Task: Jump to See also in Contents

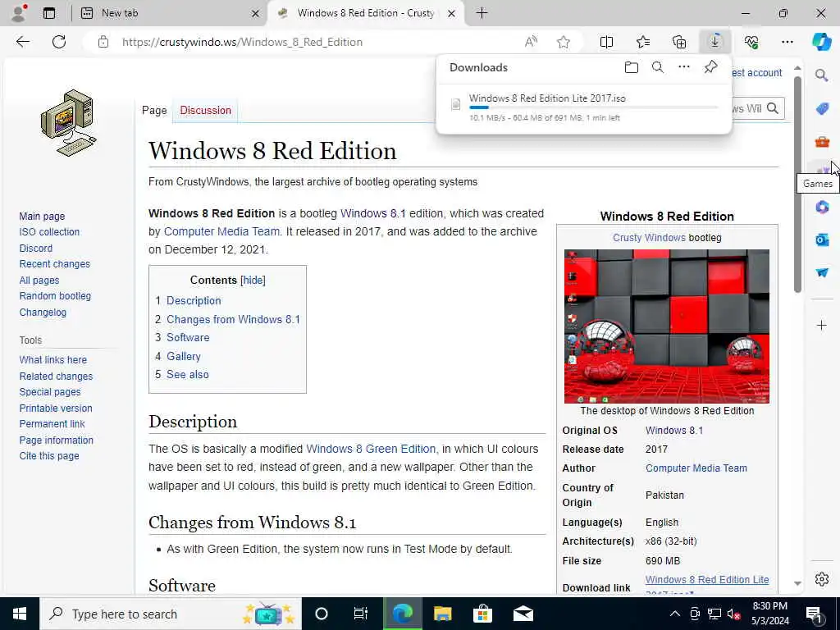Action: pyautogui.click(x=188, y=374)
